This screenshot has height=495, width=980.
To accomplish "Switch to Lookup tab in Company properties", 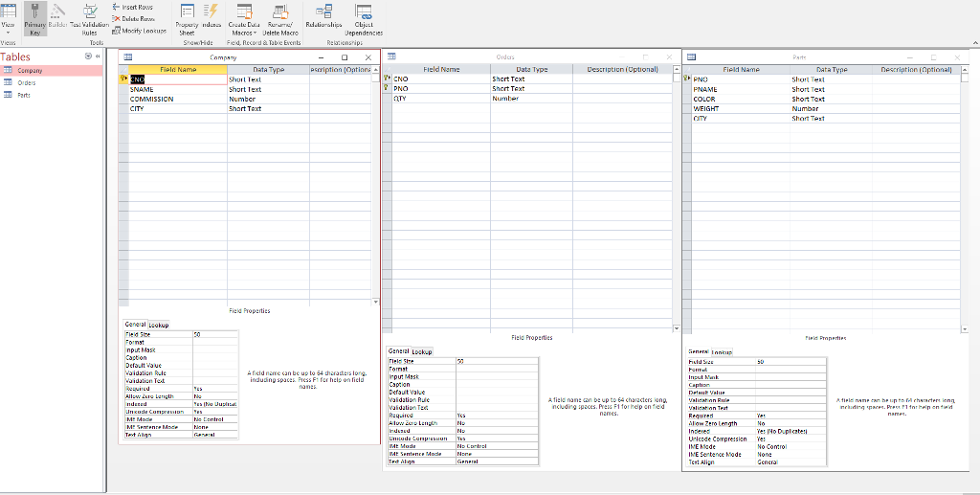I will pos(159,325).
